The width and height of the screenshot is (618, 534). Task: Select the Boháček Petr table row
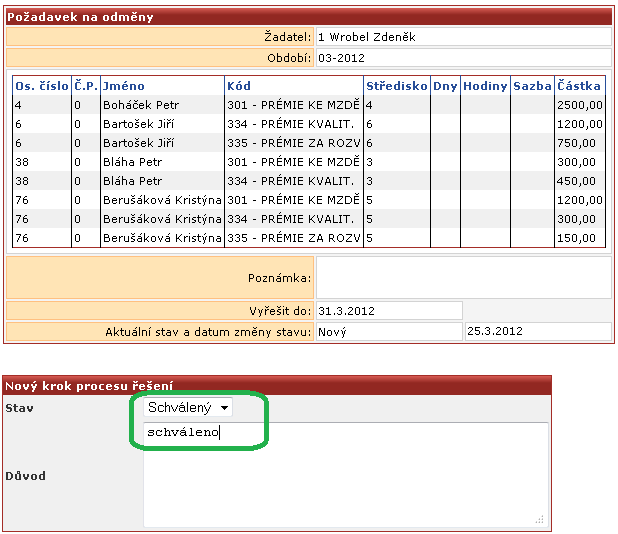tap(309, 105)
